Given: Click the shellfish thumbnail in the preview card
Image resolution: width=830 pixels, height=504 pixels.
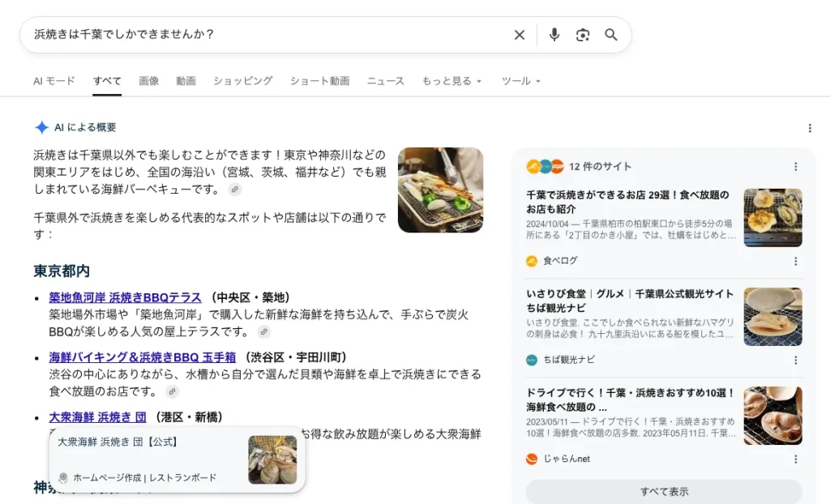Looking at the screenshot, I should 272,459.
